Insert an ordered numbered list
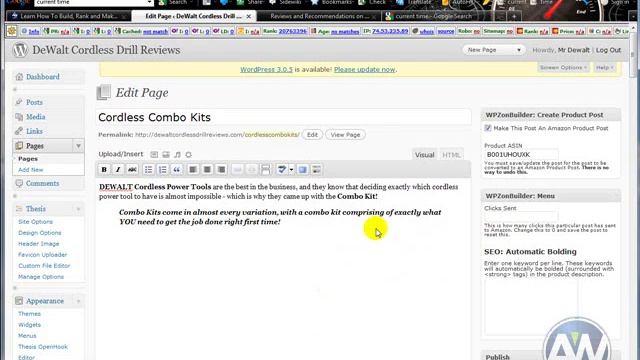This screenshot has width=640, height=360. pos(162,169)
